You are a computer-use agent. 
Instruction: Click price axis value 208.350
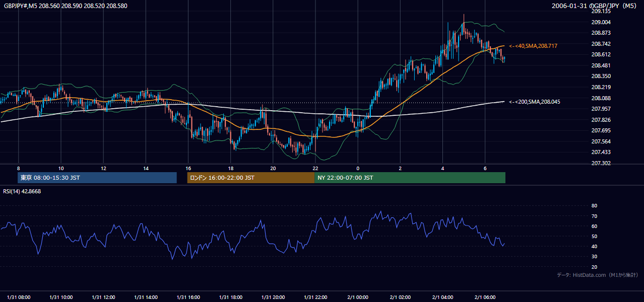[601, 76]
